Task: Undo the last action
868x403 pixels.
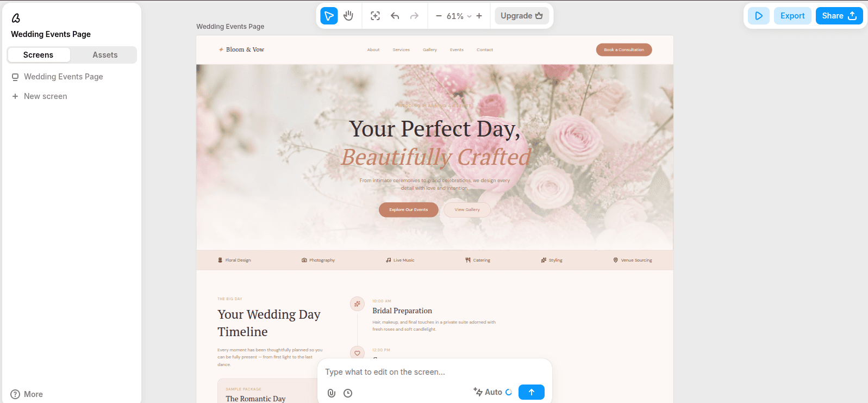Action: tap(395, 16)
